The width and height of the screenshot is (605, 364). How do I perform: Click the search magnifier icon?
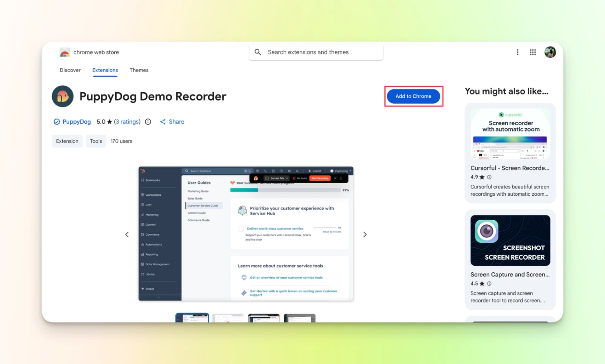(x=258, y=52)
